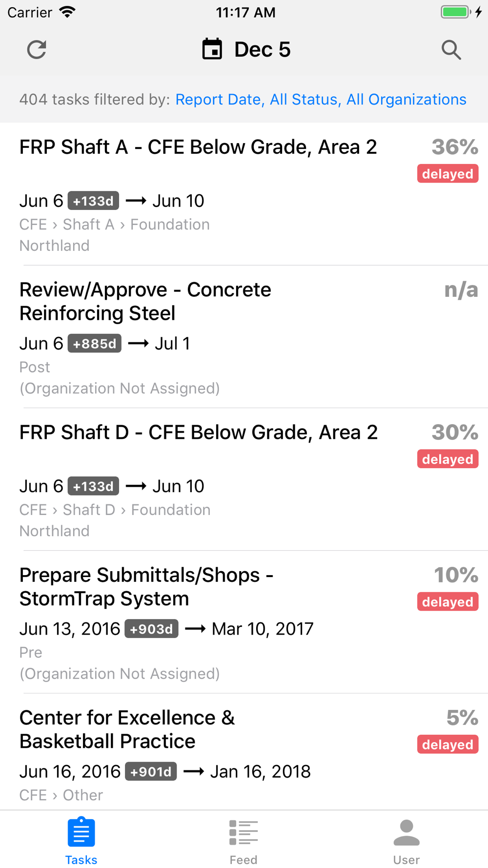Tap delayed badge on FRP Shaft A
Viewport: 488px width, 868px height.
(x=447, y=174)
